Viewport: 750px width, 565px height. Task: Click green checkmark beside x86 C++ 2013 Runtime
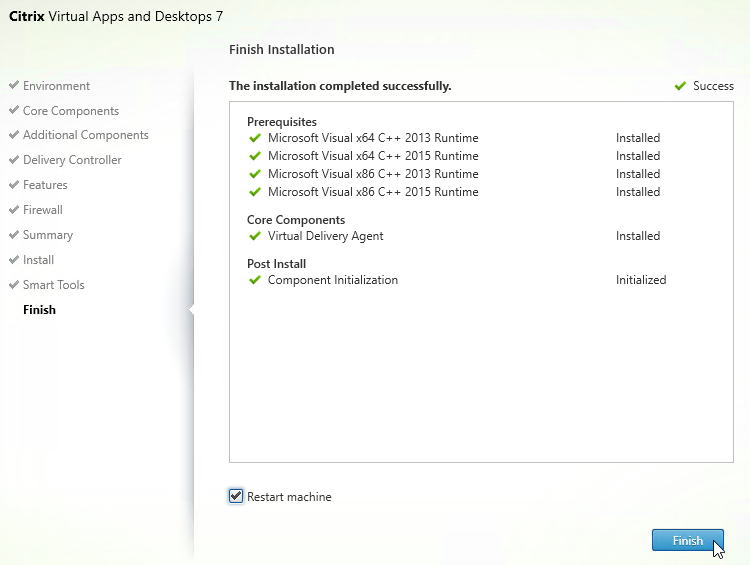click(254, 174)
